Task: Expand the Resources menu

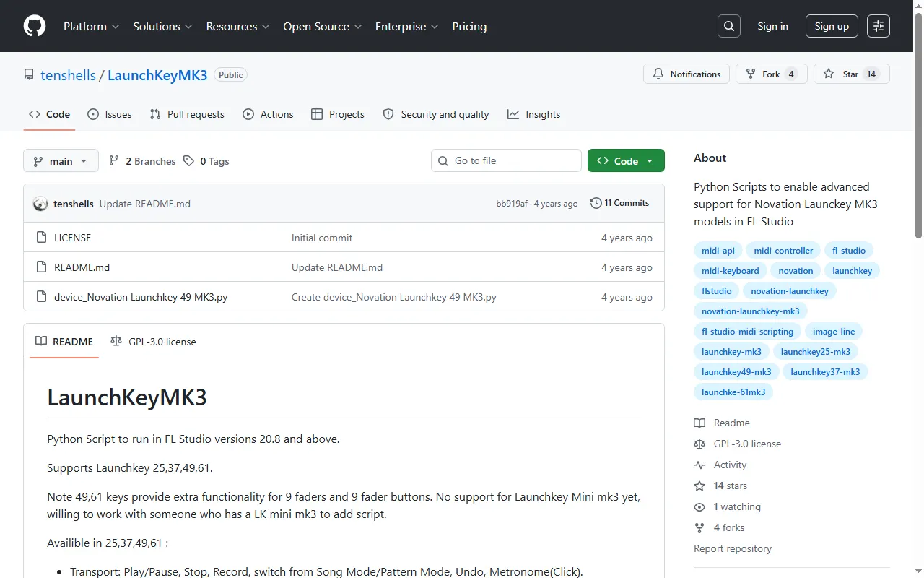Action: pyautogui.click(x=238, y=26)
